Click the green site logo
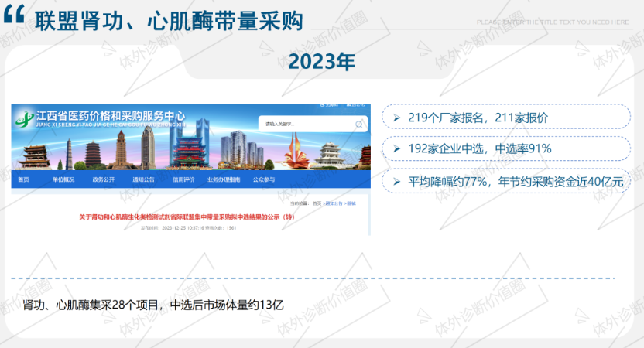This screenshot has height=348, width=644. [26, 121]
